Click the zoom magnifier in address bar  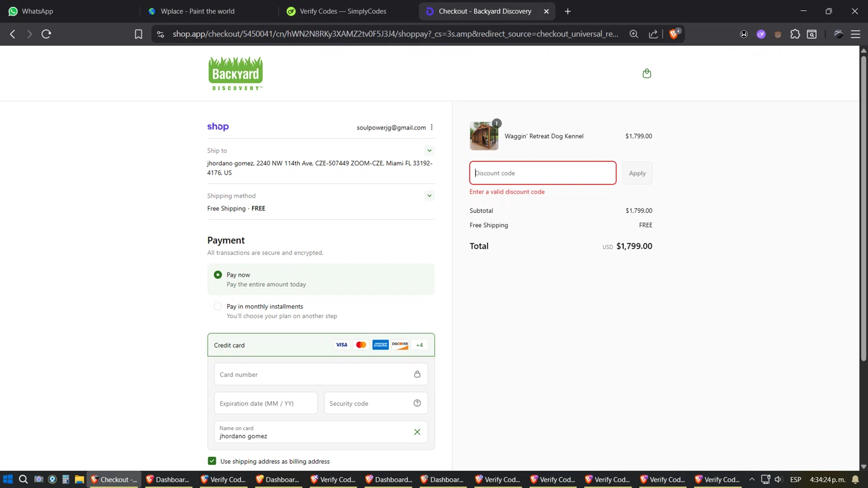click(634, 34)
